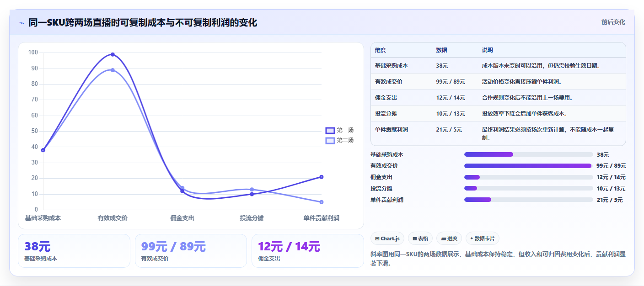Click 第二场 data point at 13 on 投流分摊
Screen dimensions: 644x286
pos(252,189)
